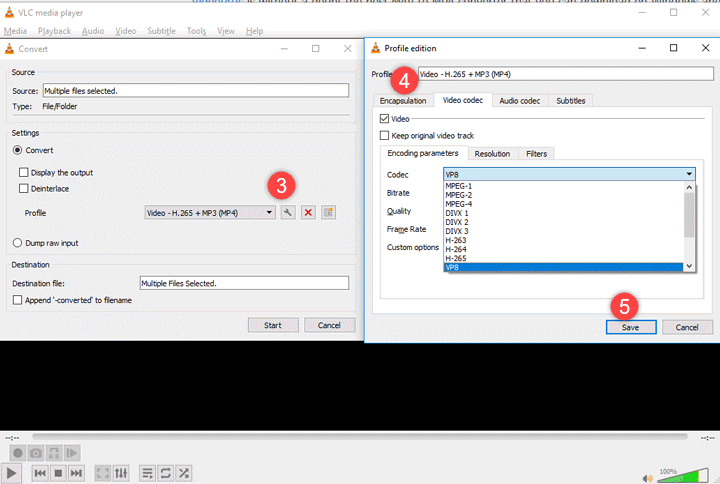Viewport: 720px width, 484px height.
Task: Click the codec list scrollbar down arrow
Action: click(689, 266)
